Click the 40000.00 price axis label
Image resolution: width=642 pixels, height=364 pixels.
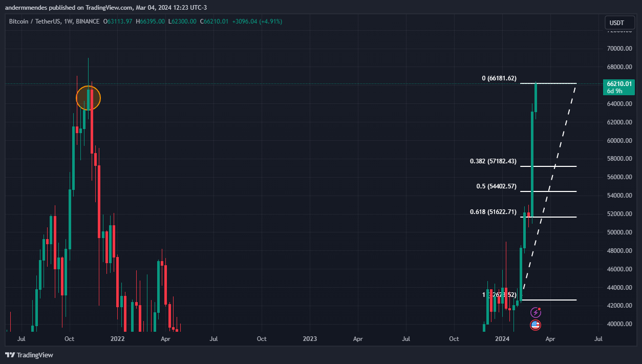coord(619,324)
